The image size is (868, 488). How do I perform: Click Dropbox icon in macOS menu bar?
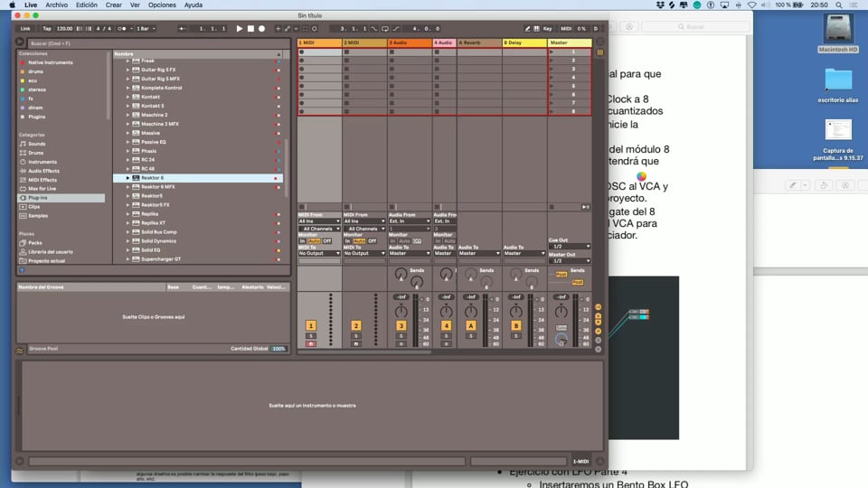[x=660, y=5]
